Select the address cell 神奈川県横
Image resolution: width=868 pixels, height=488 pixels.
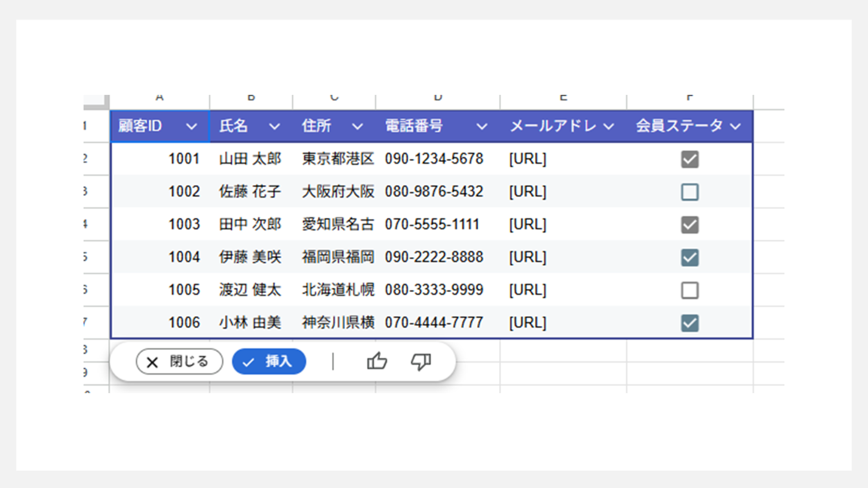[x=334, y=322]
